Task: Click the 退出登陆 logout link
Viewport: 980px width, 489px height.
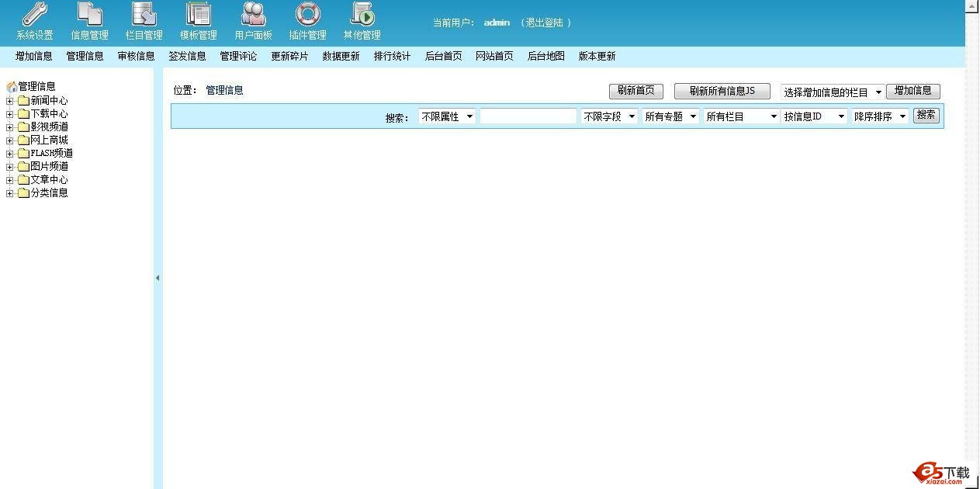Action: (545, 23)
